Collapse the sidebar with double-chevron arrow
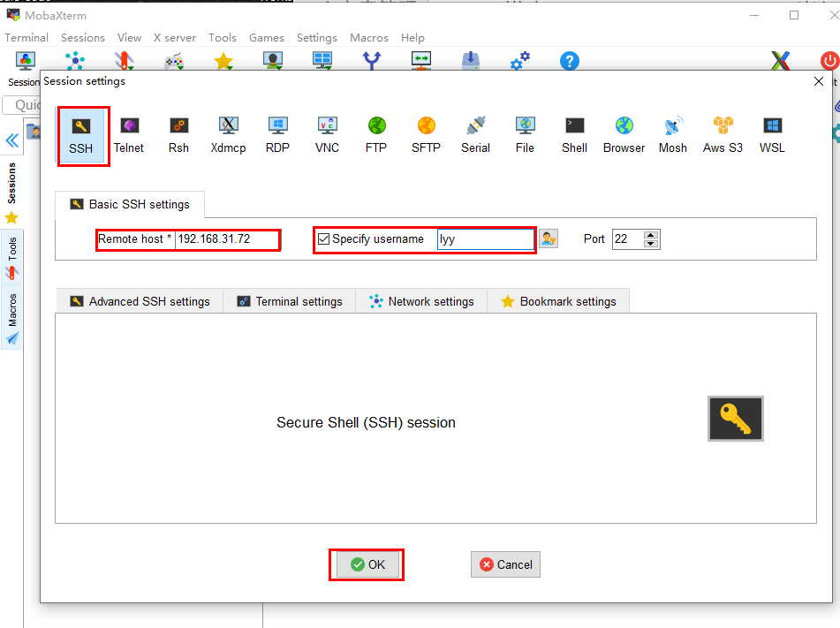Screen dimensions: 840x628 point(11,140)
